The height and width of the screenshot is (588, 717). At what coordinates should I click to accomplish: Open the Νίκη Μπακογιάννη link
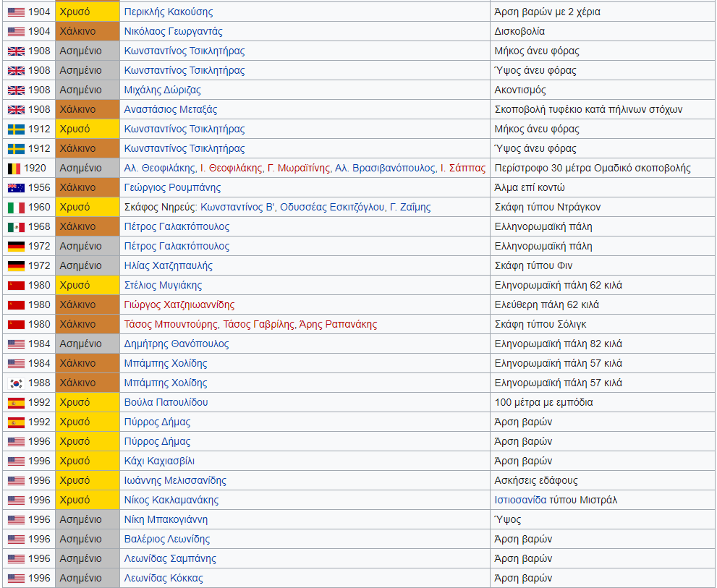coord(166,519)
